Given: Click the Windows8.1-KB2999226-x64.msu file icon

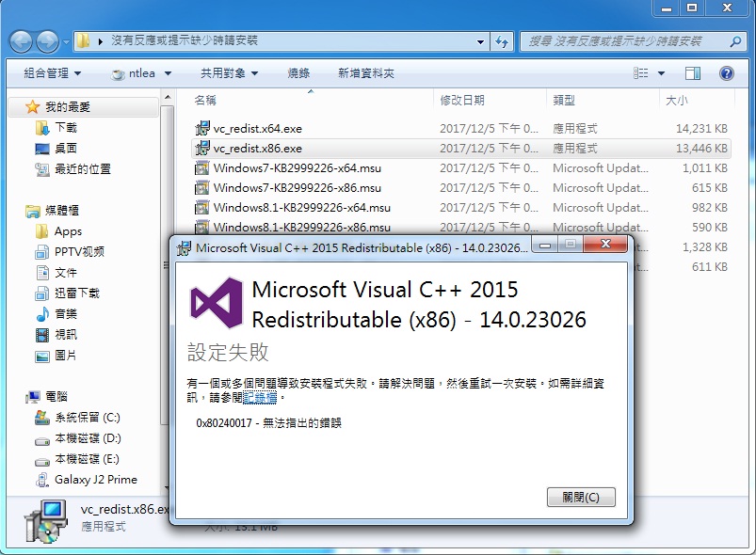Looking at the screenshot, I should (x=202, y=207).
